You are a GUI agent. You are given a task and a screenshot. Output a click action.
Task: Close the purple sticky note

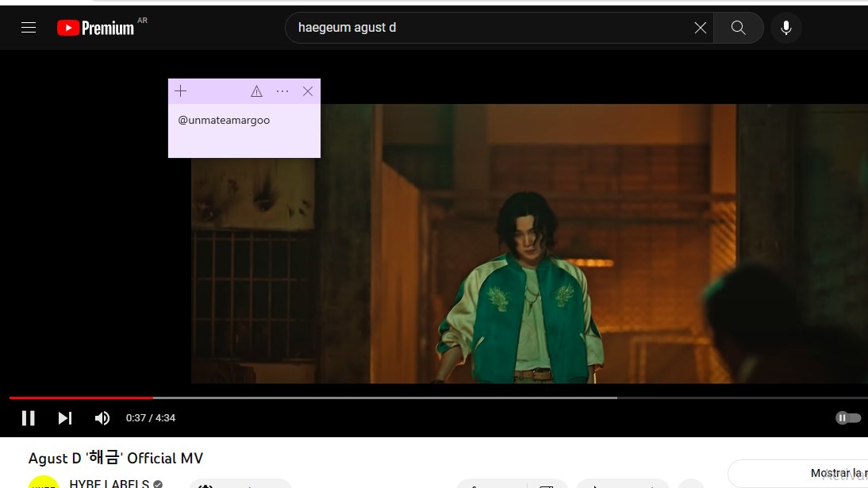308,91
